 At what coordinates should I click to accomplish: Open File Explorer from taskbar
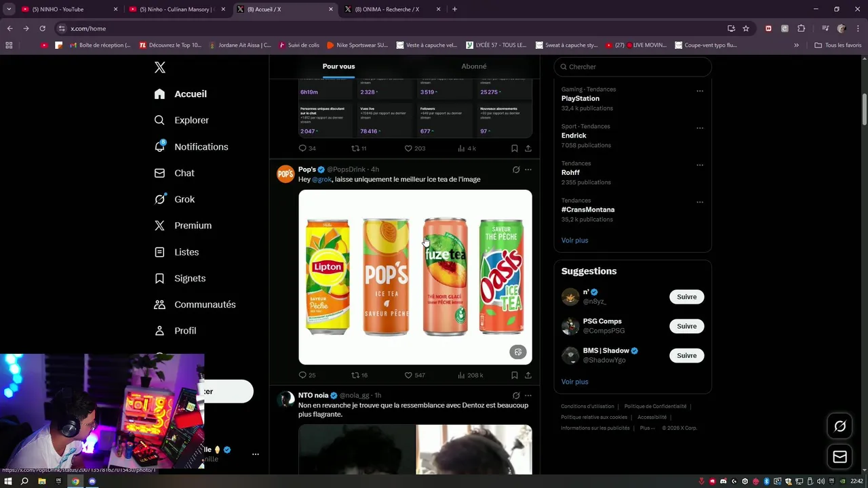coord(41,481)
